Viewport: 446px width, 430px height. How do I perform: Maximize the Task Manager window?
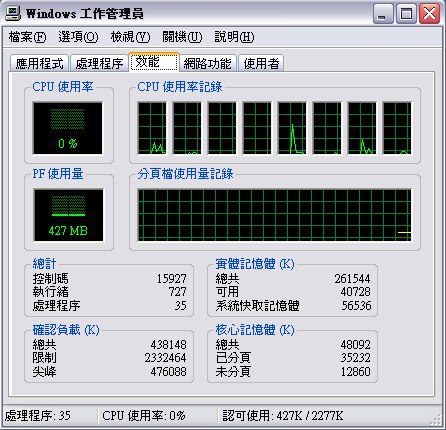(x=406, y=14)
